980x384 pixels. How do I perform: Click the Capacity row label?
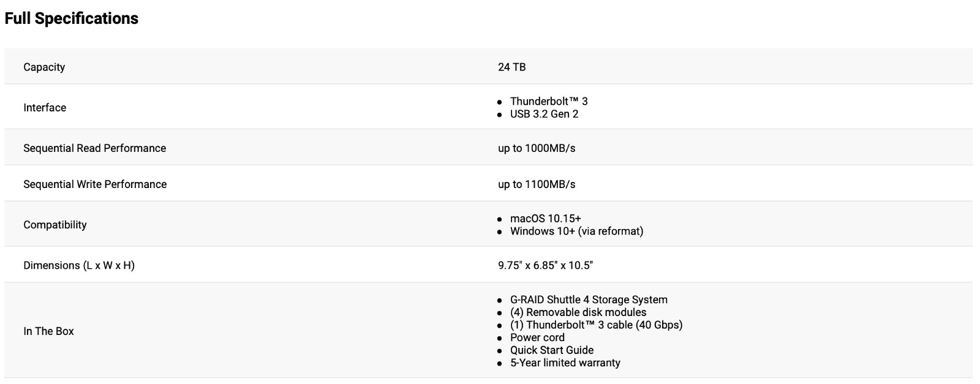point(44,67)
